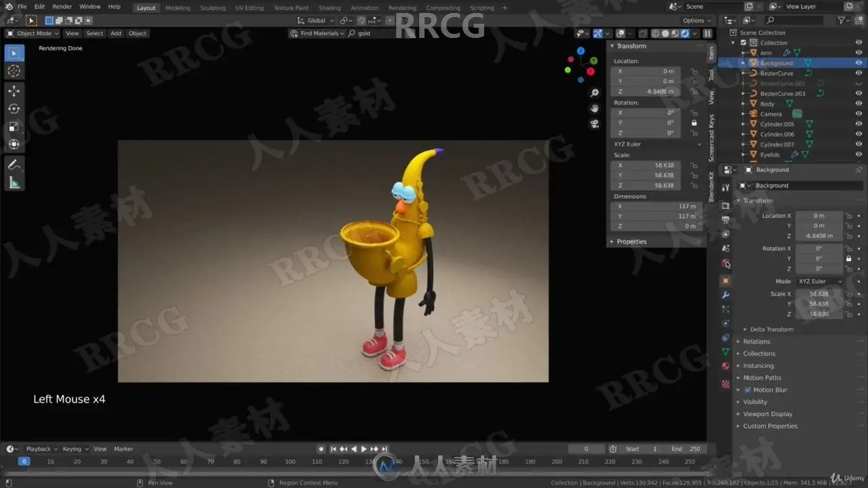Open the World properties tab icon

point(726,264)
